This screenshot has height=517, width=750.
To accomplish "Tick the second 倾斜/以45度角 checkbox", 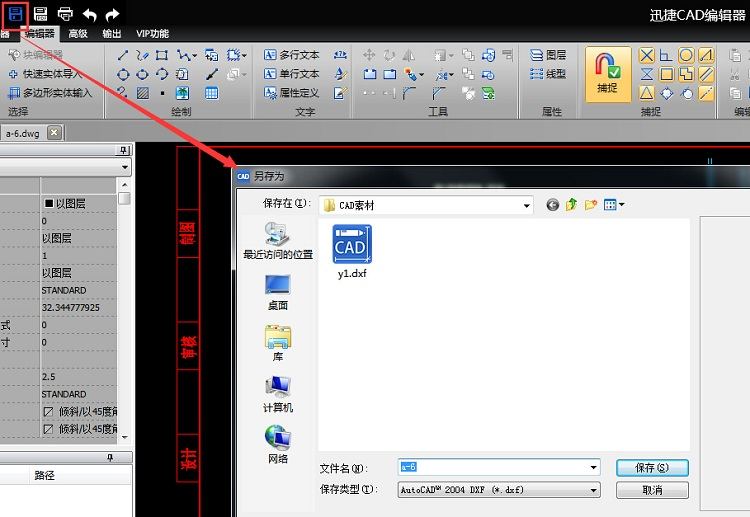I will (48, 429).
